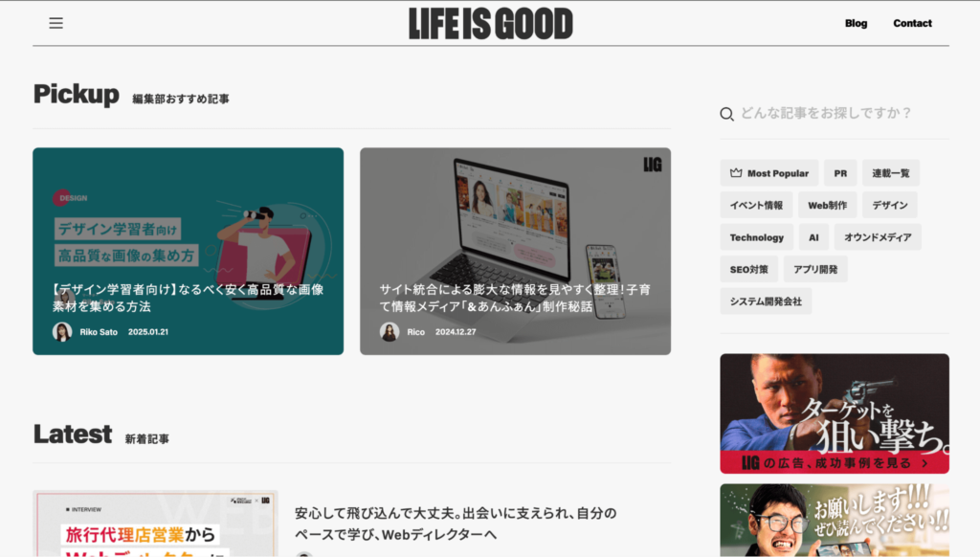
Task: Click the LIFE IS GOOD logo
Action: tap(491, 24)
